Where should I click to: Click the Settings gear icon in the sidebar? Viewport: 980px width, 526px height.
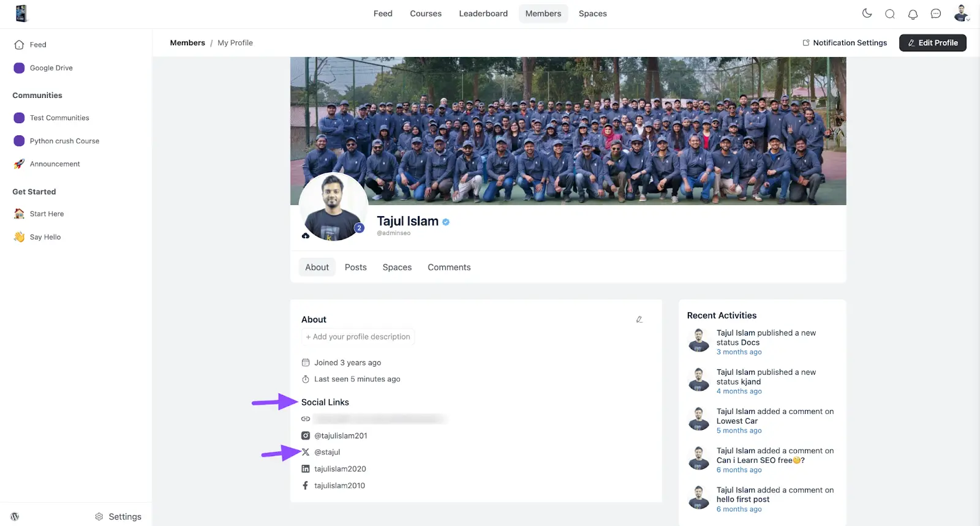[99, 517]
